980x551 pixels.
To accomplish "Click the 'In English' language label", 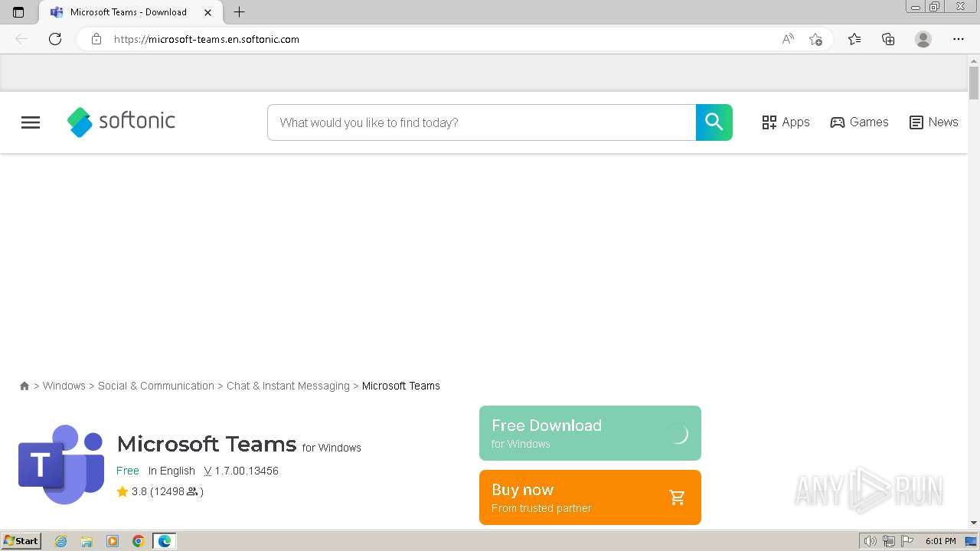I will [171, 471].
